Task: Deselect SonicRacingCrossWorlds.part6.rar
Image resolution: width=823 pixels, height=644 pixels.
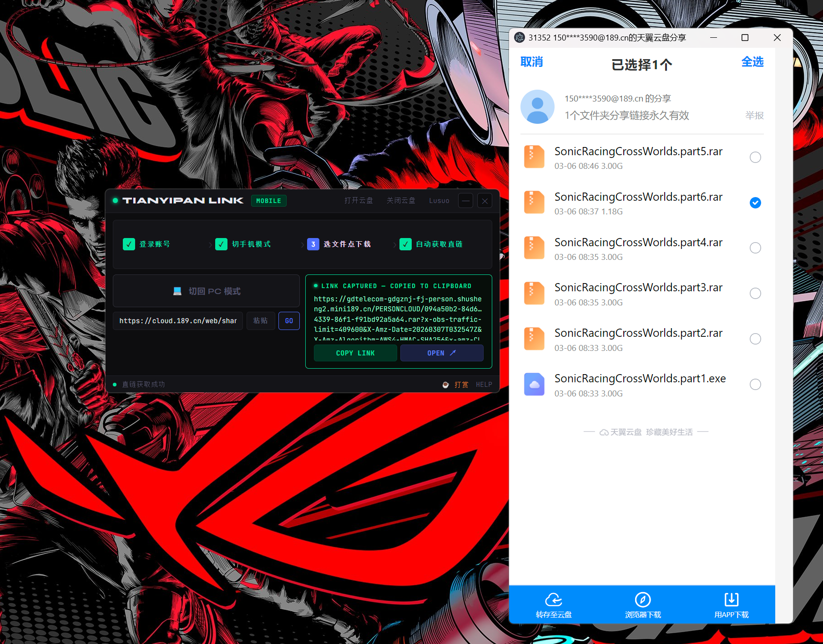Action: coord(755,203)
